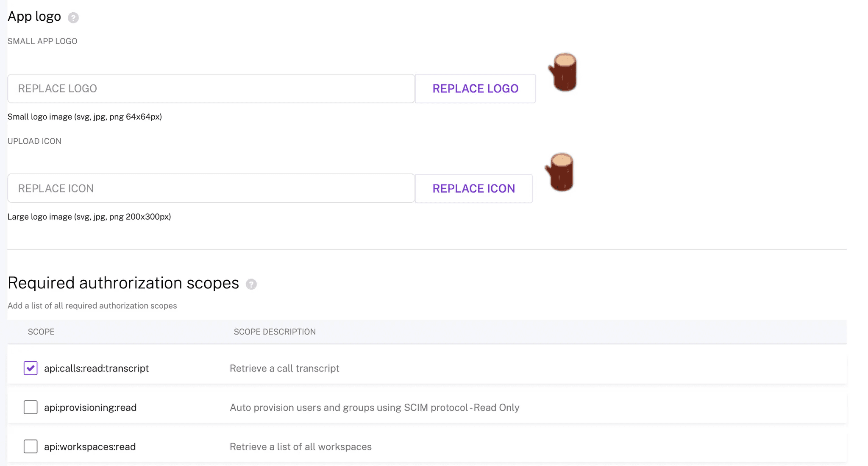Uncheck the api:calls:read:transcript scope checkbox

31,368
